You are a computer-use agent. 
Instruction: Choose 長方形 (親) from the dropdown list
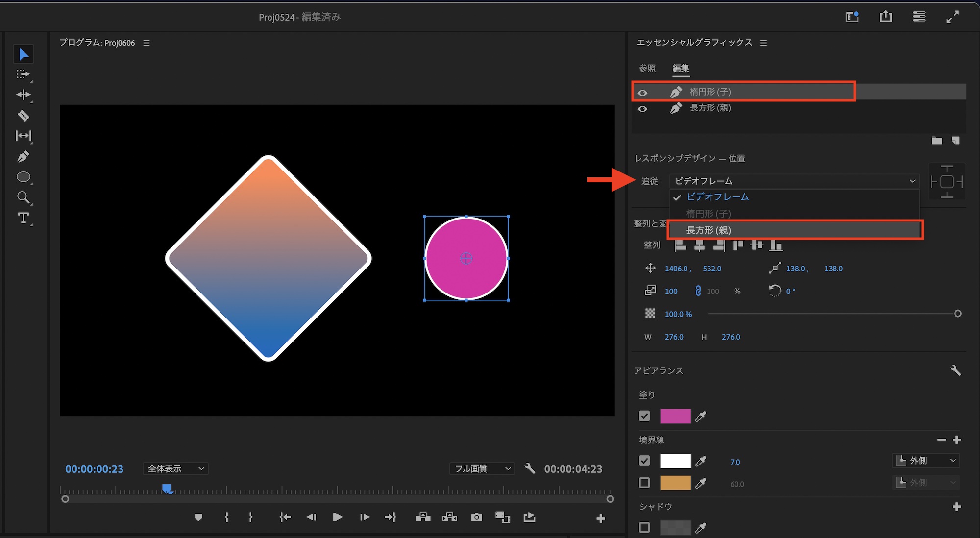709,230
